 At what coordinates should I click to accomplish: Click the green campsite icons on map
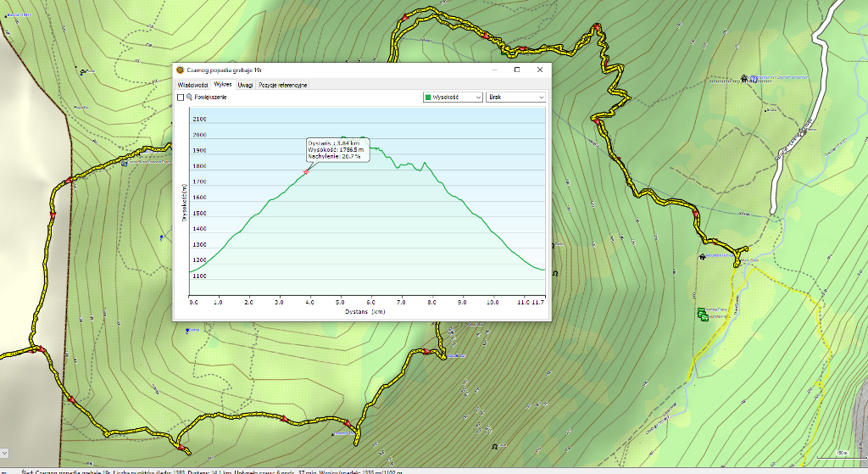point(702,315)
